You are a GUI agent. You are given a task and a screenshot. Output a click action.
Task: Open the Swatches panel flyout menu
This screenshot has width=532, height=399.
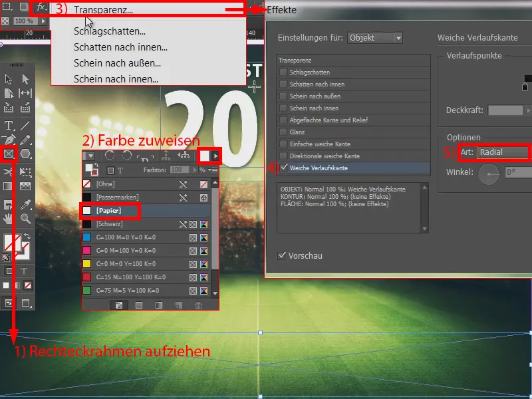coord(214,170)
